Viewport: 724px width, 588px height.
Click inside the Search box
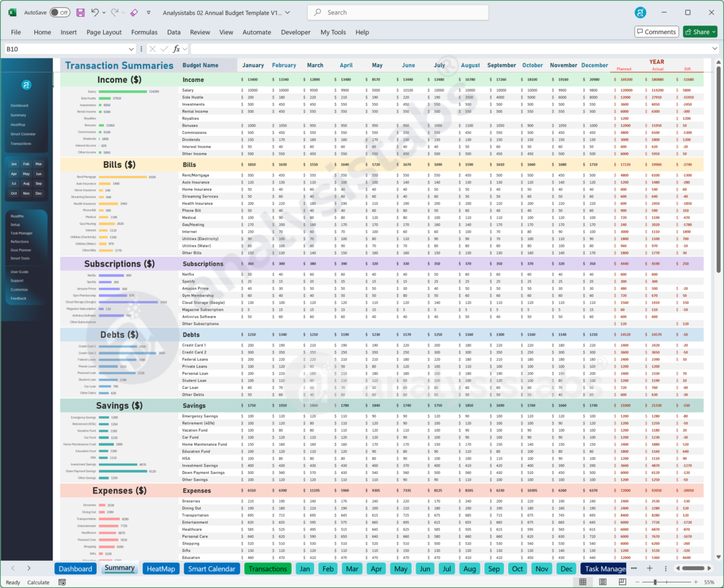[x=397, y=12]
